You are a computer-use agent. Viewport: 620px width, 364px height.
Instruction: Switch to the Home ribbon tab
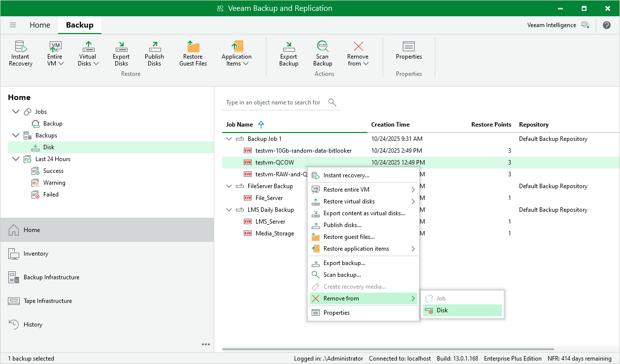pyautogui.click(x=40, y=25)
